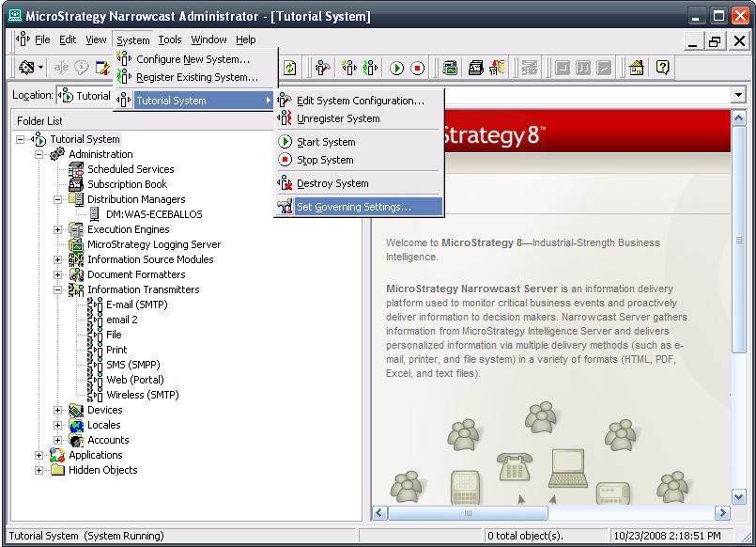
Task: Open the Location dropdown arrow
Action: pyautogui.click(x=738, y=95)
